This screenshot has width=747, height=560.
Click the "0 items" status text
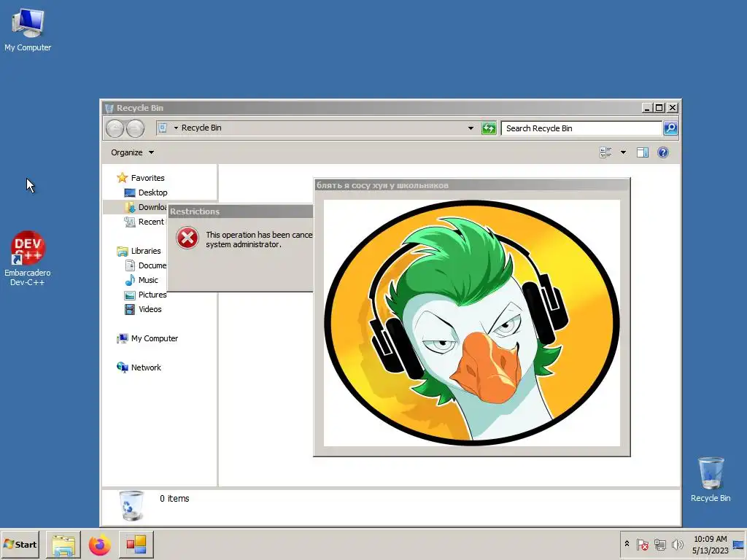coord(174,499)
